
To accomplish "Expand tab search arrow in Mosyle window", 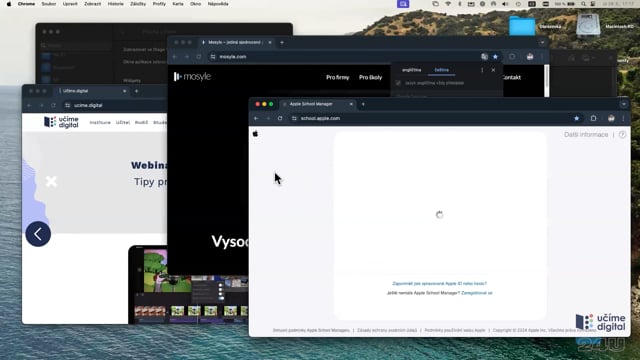I will 542,42.
